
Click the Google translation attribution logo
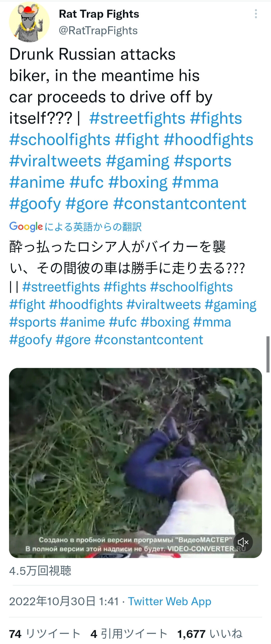click(x=26, y=227)
